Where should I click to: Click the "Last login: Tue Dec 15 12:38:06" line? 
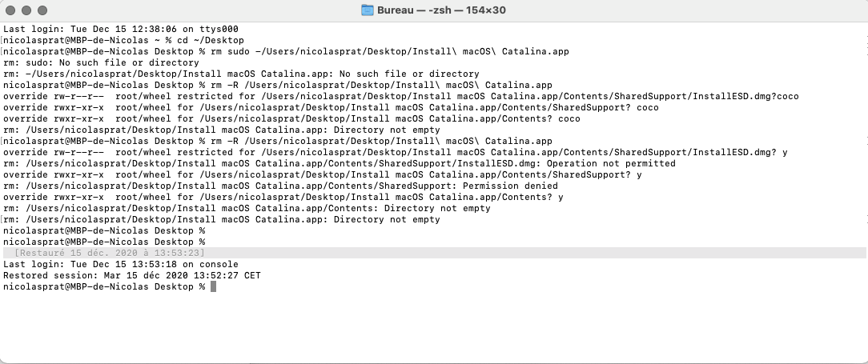coord(120,29)
